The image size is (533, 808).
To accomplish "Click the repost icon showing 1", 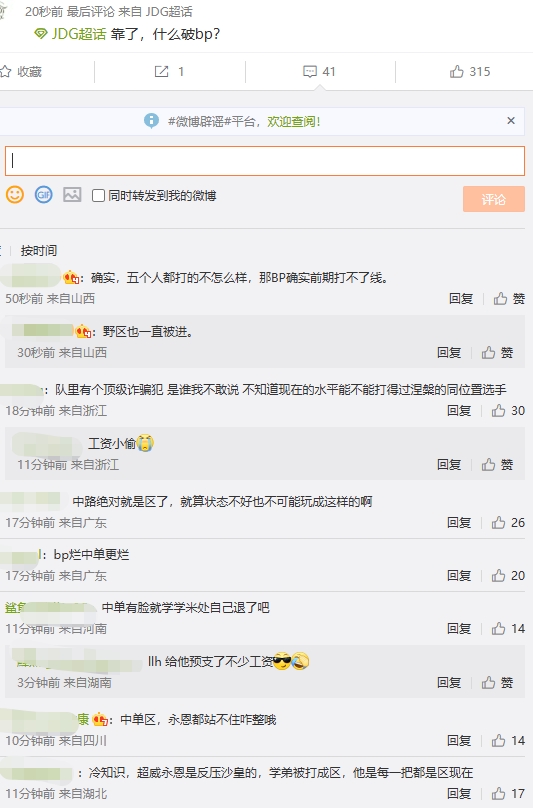I will coord(162,72).
